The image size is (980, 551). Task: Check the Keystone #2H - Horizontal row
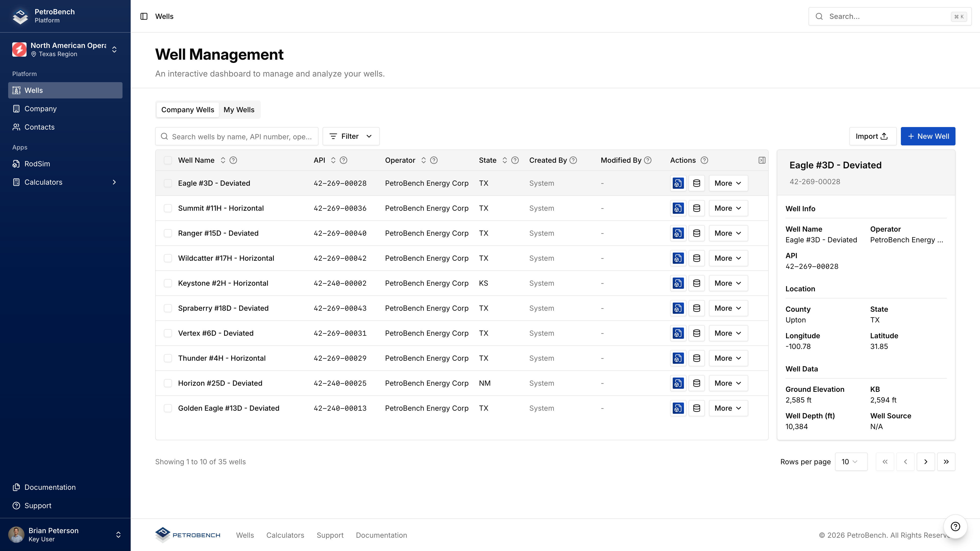click(x=168, y=283)
